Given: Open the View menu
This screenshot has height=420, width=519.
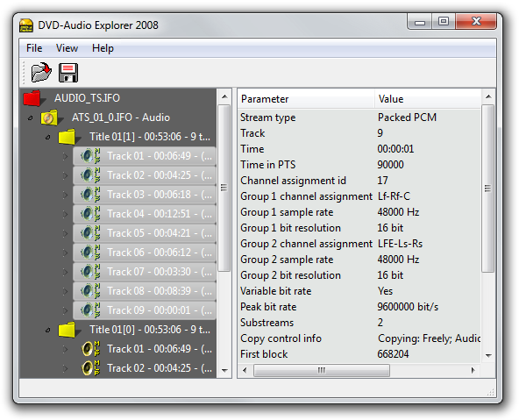Looking at the screenshot, I should point(67,48).
